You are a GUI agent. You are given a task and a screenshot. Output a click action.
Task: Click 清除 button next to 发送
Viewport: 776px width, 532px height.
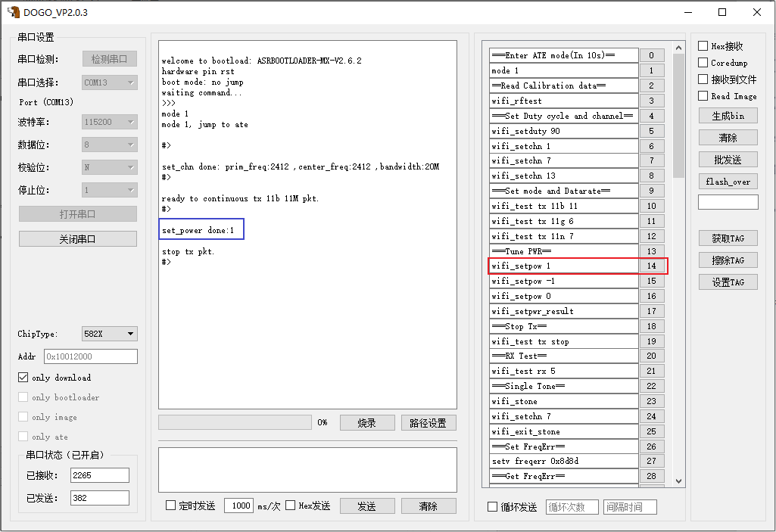click(428, 506)
